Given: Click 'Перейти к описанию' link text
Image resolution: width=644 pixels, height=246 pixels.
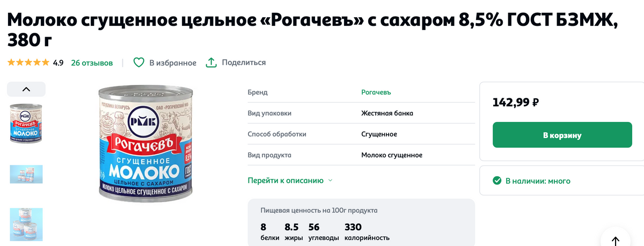Looking at the screenshot, I should pyautogui.click(x=286, y=181).
